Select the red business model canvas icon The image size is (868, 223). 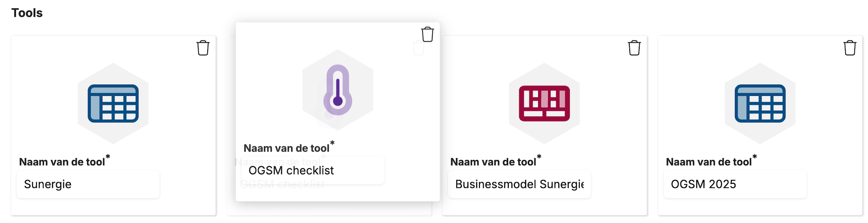tap(544, 103)
